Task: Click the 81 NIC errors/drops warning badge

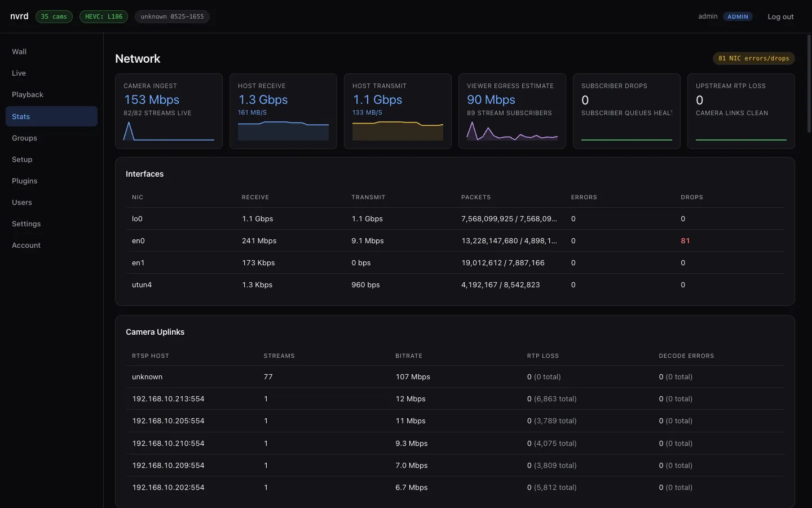Action: tap(754, 58)
